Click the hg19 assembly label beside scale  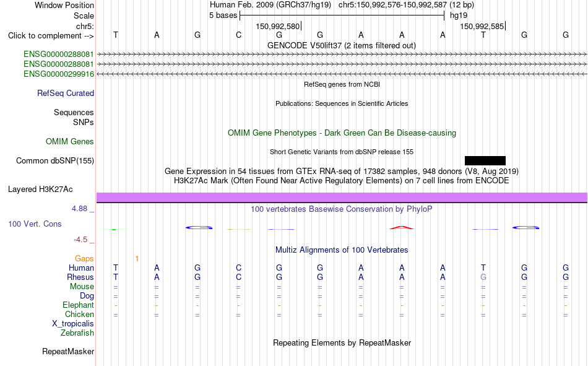coord(459,15)
